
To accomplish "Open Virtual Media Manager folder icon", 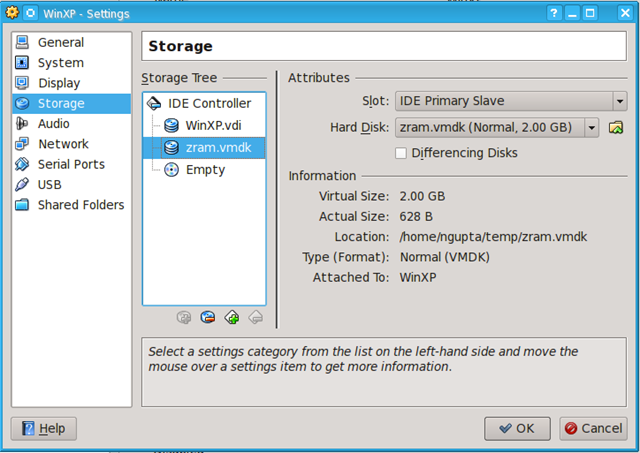I will [x=616, y=128].
